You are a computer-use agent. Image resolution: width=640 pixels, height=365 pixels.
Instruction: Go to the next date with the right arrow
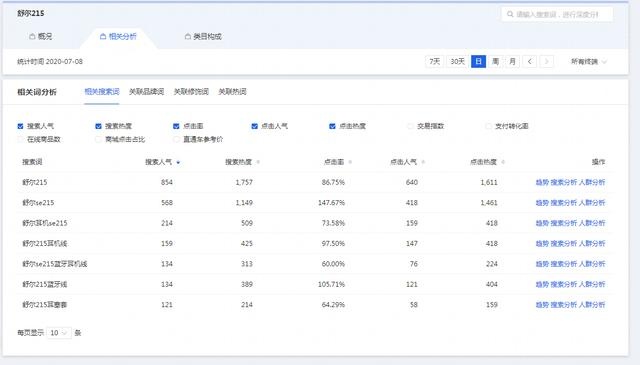547,62
